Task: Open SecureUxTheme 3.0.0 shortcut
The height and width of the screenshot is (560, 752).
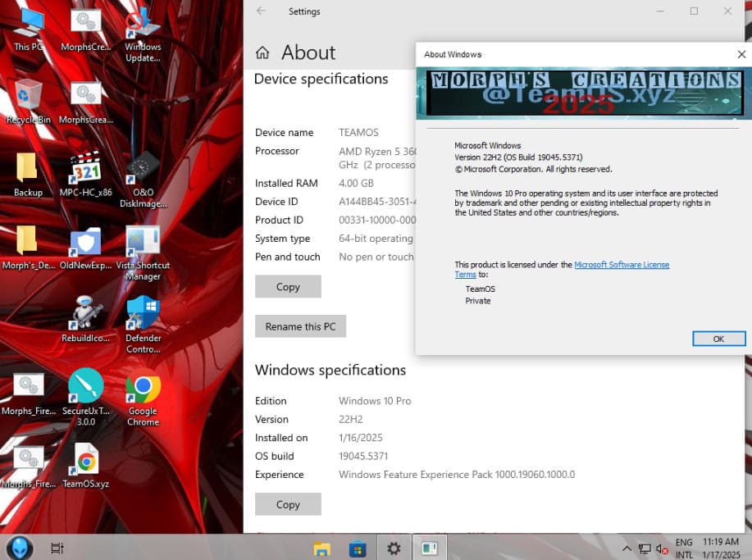Action: (85, 397)
